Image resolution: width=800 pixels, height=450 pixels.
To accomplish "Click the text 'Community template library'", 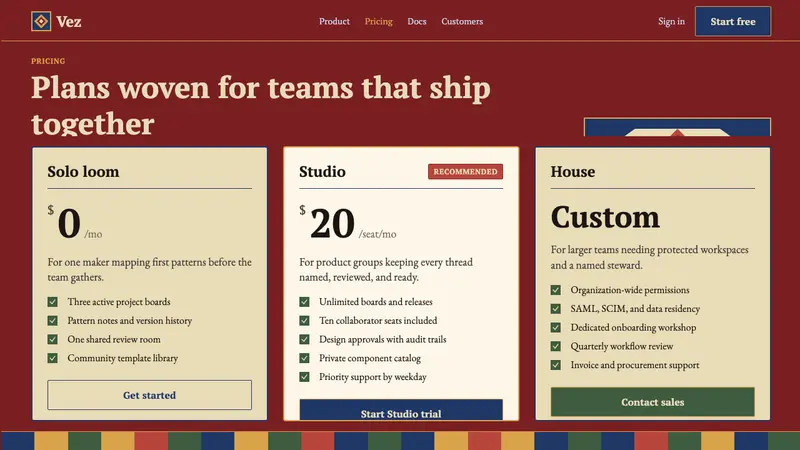I will pos(122,358).
